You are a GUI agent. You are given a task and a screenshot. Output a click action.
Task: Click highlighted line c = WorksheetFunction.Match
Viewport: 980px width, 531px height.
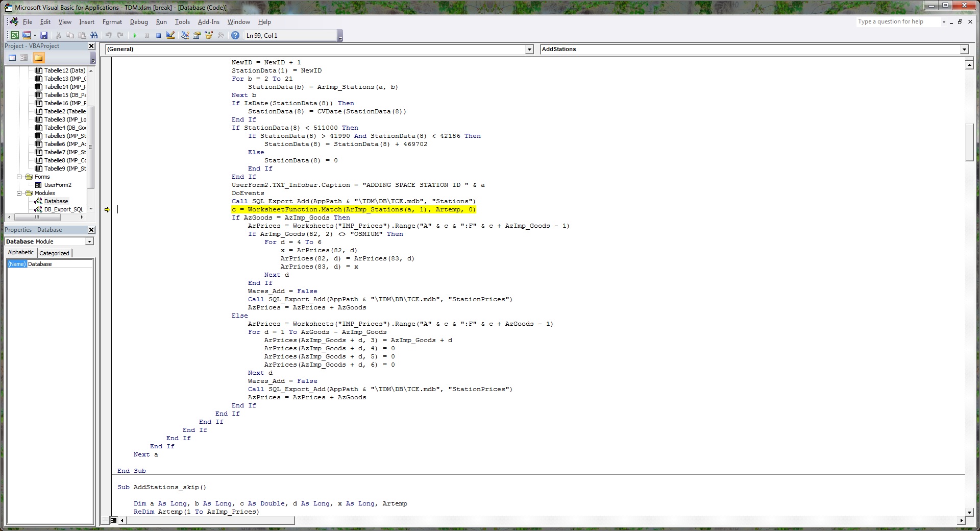click(354, 209)
